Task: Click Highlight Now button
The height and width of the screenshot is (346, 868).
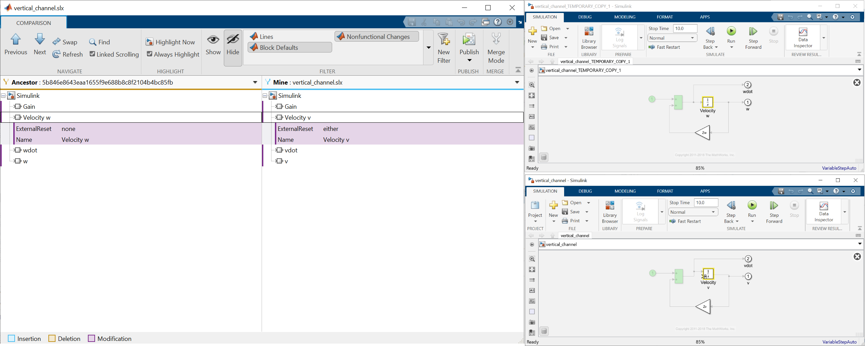Action: tap(170, 42)
